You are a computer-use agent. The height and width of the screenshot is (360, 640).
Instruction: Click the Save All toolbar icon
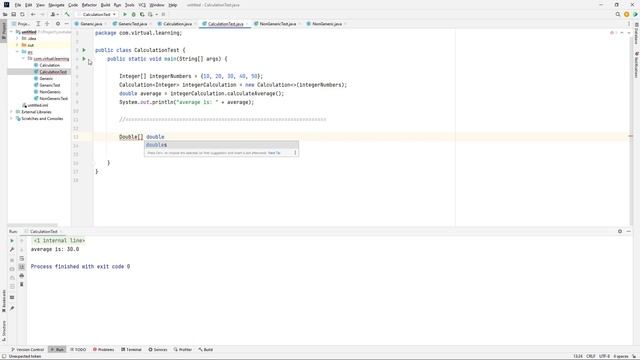(x=13, y=14)
